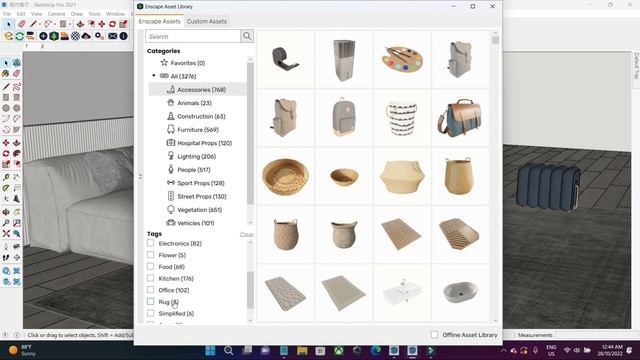Image resolution: width=640 pixels, height=360 pixels.
Task: Select the leather satchel bag asset
Action: click(x=460, y=118)
